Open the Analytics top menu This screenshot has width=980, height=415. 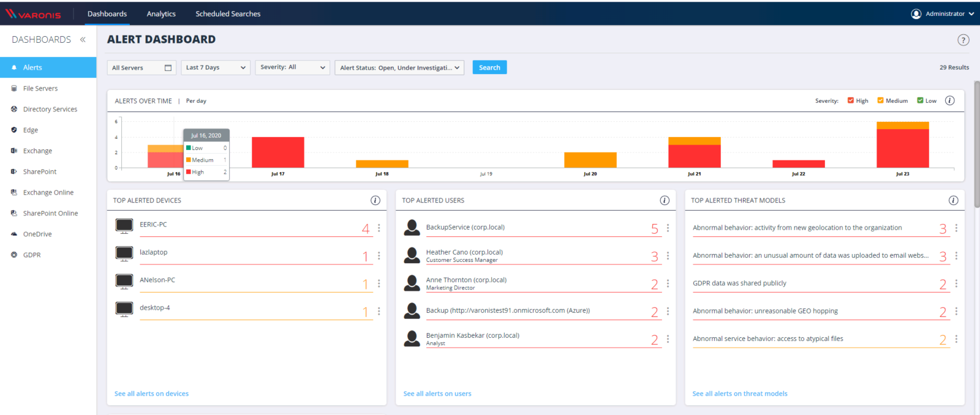(161, 13)
